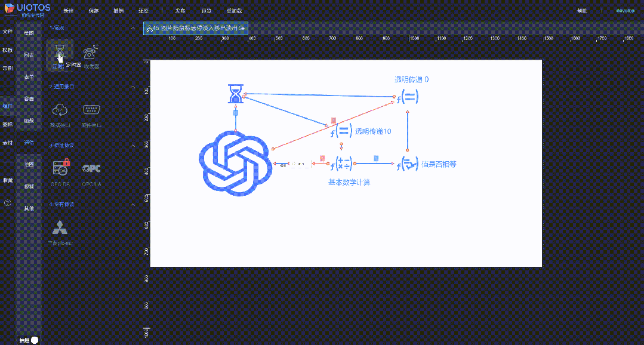The height and width of the screenshot is (345, 644).
Task: Click 还原 in the top menu
Action: tap(143, 11)
